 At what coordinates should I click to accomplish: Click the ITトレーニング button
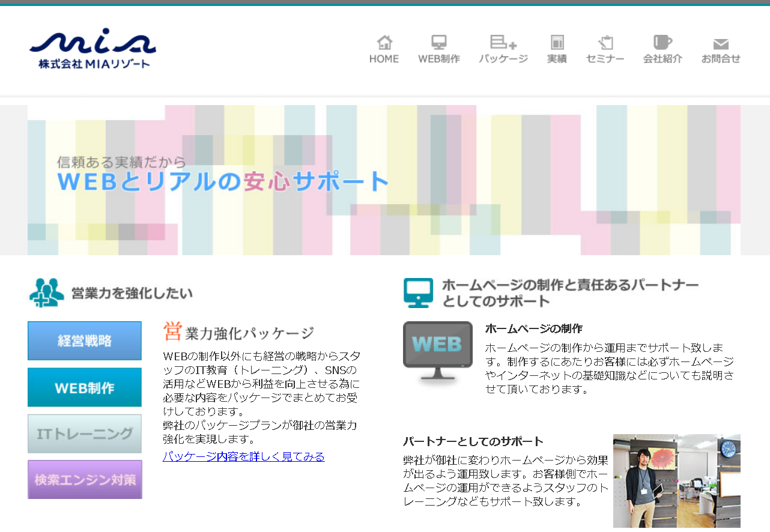pyautogui.click(x=84, y=433)
